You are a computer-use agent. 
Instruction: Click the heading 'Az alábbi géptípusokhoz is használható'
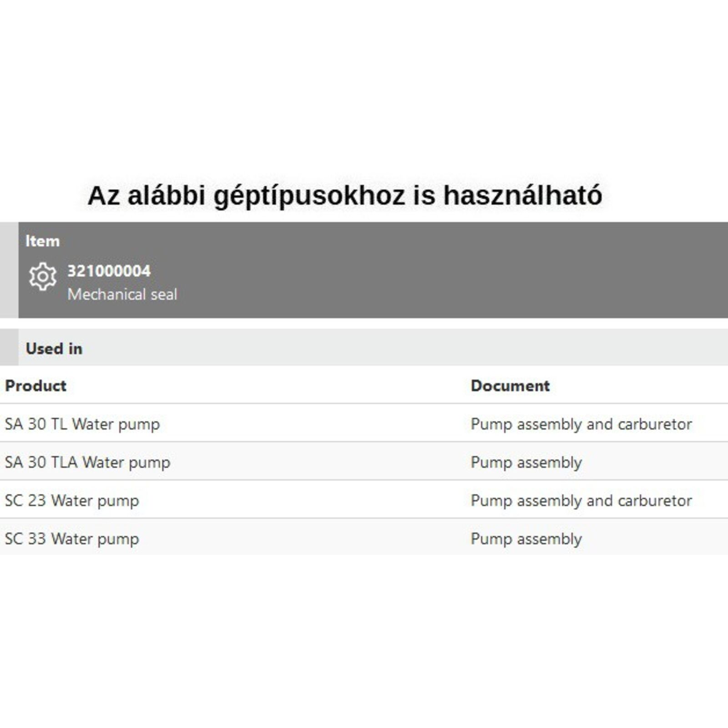(x=345, y=196)
